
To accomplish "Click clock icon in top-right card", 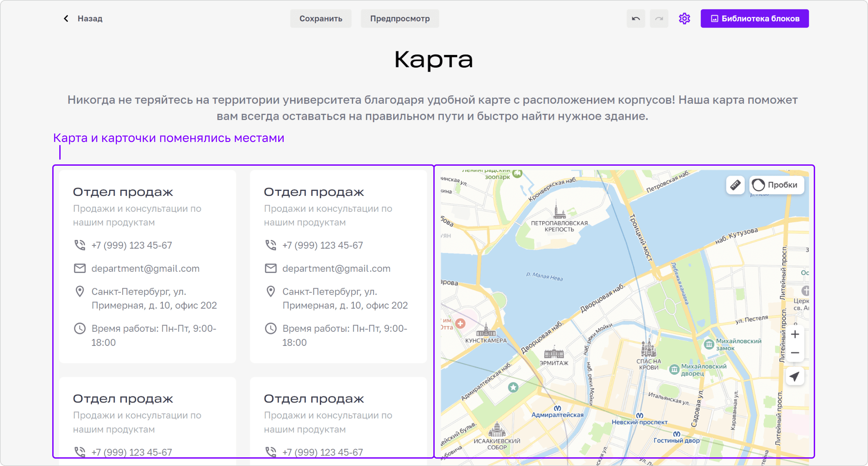I will (271, 328).
